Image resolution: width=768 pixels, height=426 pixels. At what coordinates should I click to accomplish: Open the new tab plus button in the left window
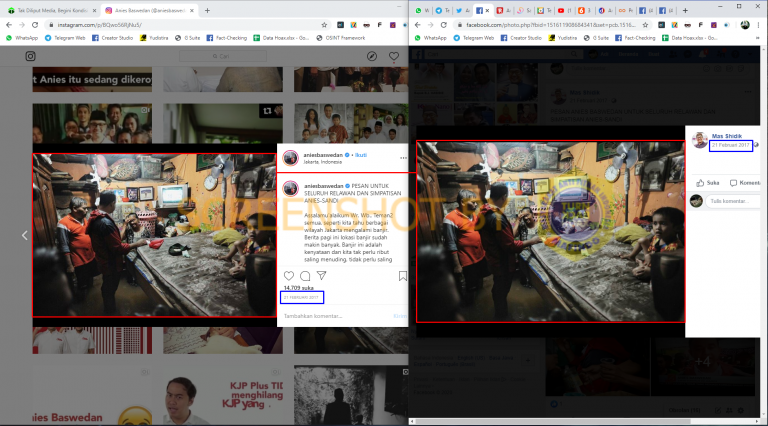pos(207,10)
